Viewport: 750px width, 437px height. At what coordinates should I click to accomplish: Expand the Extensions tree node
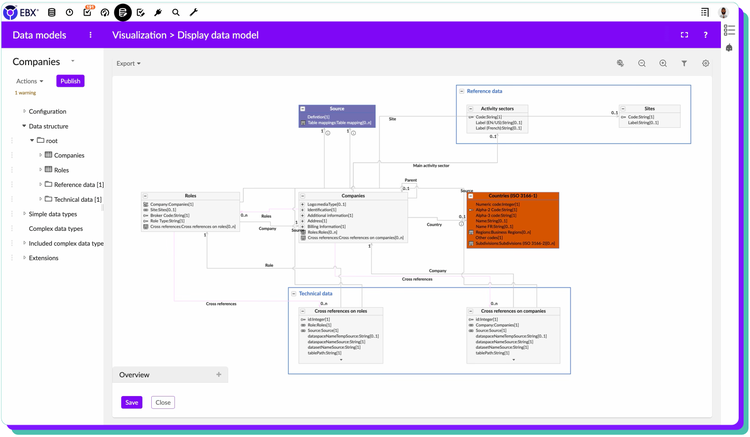(24, 257)
